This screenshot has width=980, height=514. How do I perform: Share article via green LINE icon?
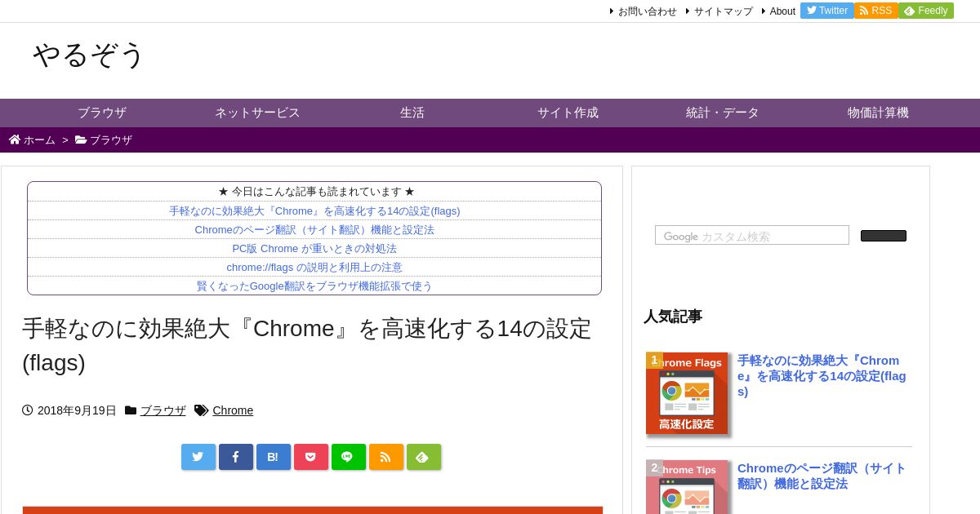349,457
